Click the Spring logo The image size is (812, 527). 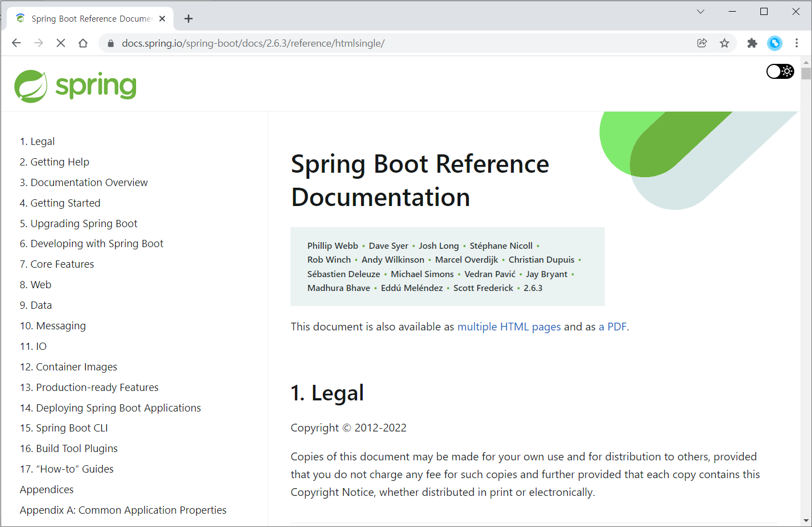pos(75,86)
